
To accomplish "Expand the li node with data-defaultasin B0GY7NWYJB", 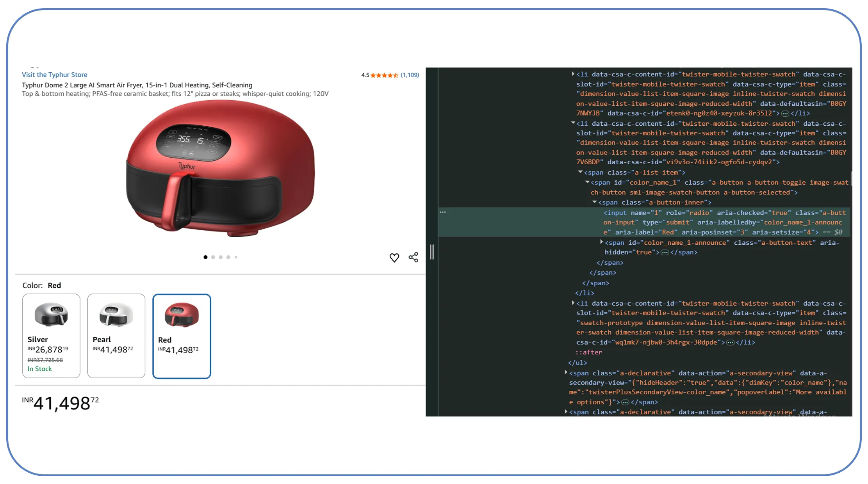I will click(573, 74).
